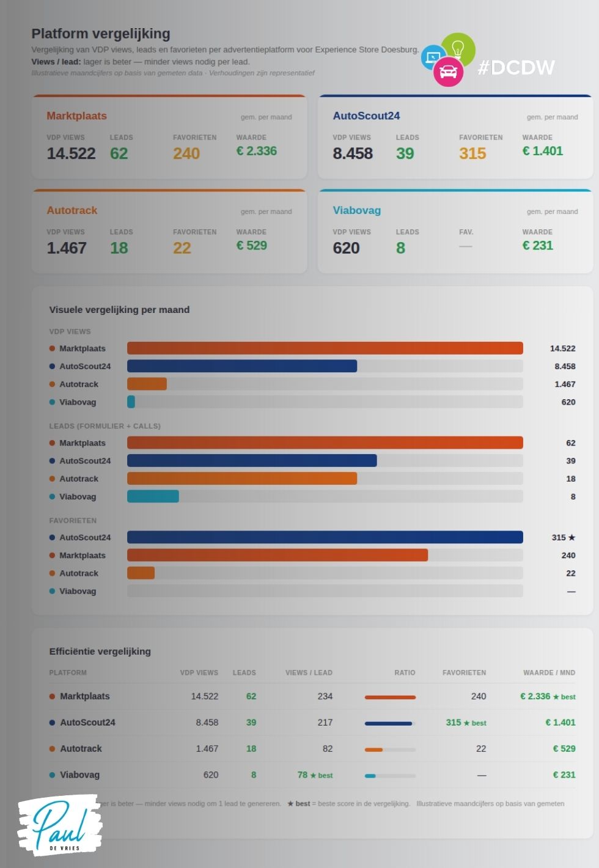Click the '★ best' badge beside 315 in the table
599x868 pixels.
(475, 723)
